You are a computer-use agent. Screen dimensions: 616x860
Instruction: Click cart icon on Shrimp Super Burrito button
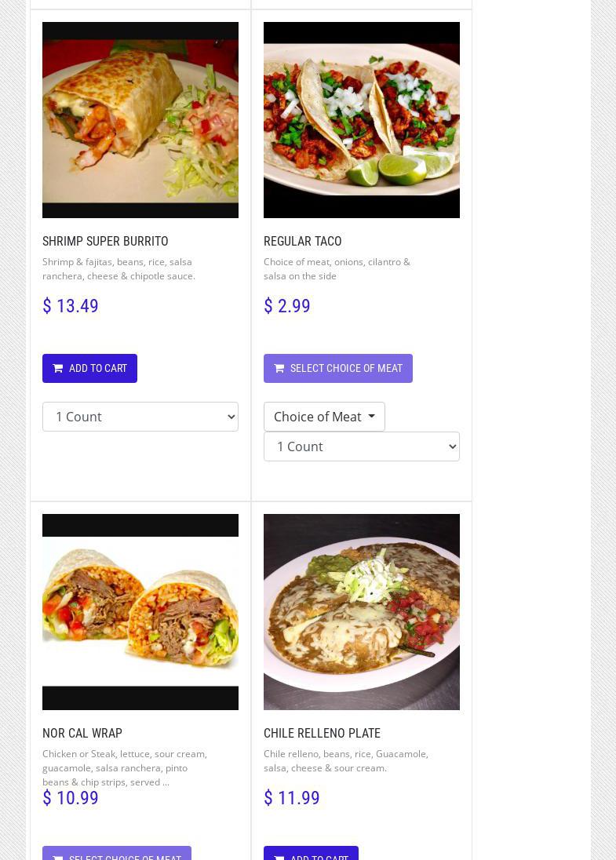pyautogui.click(x=58, y=368)
